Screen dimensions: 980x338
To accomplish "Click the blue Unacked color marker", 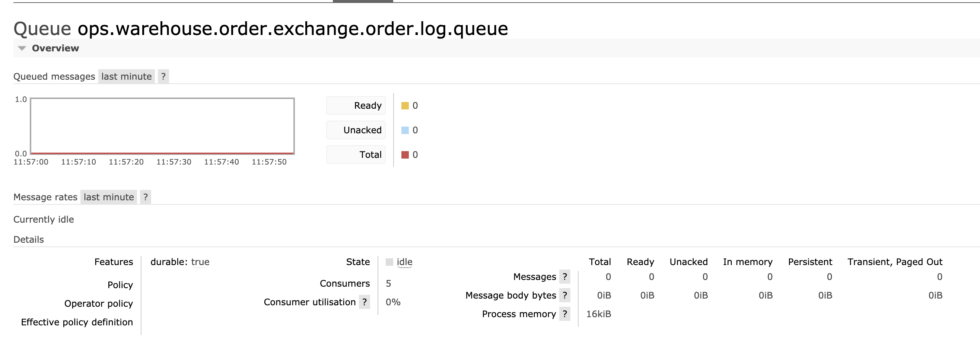I will 404,130.
